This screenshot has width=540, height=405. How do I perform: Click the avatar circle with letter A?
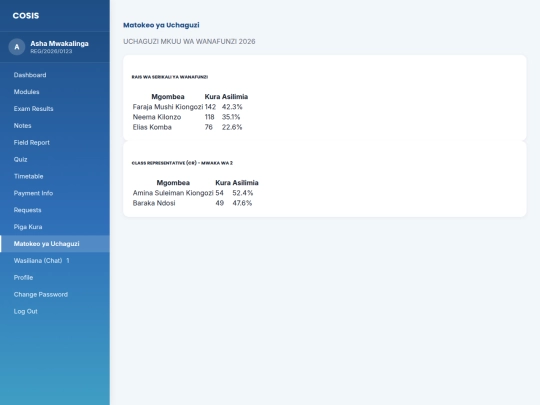click(x=17, y=47)
